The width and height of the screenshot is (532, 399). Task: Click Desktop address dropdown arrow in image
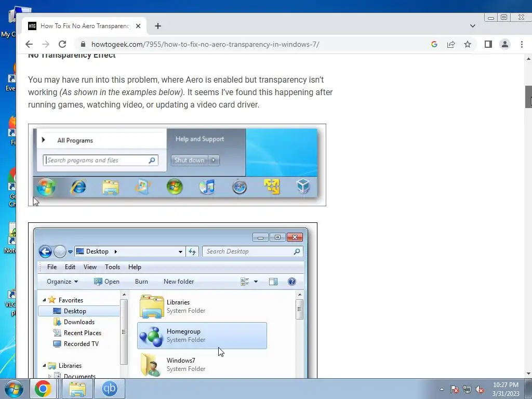(180, 252)
